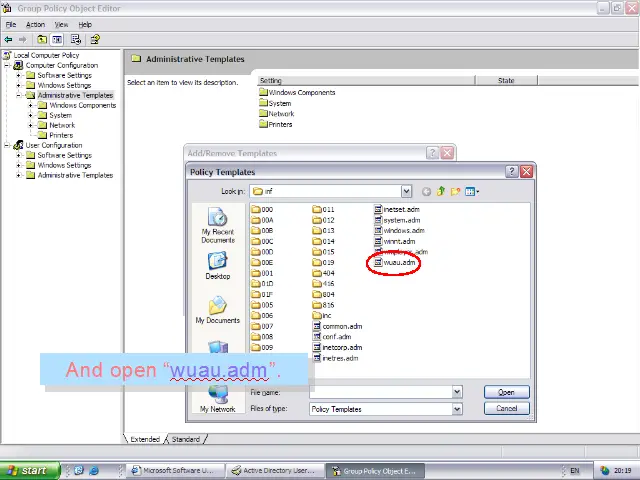Open the File menu

11,24
